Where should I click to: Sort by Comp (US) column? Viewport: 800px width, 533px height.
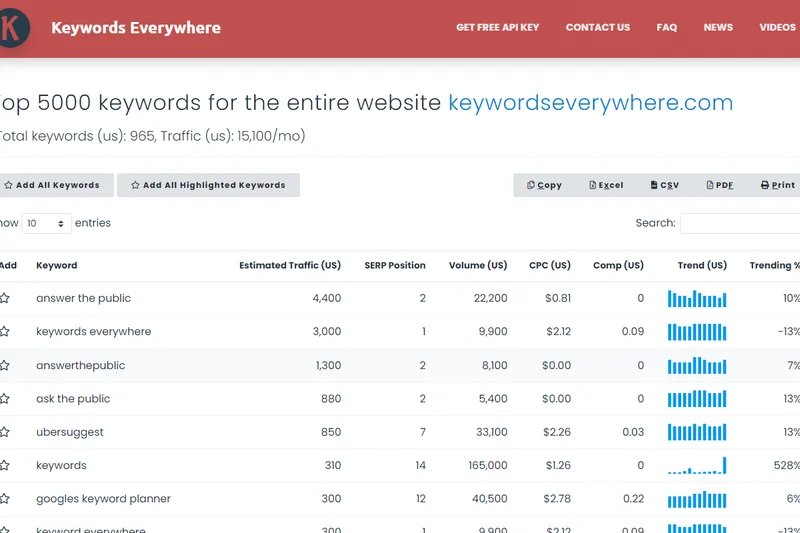pos(618,265)
